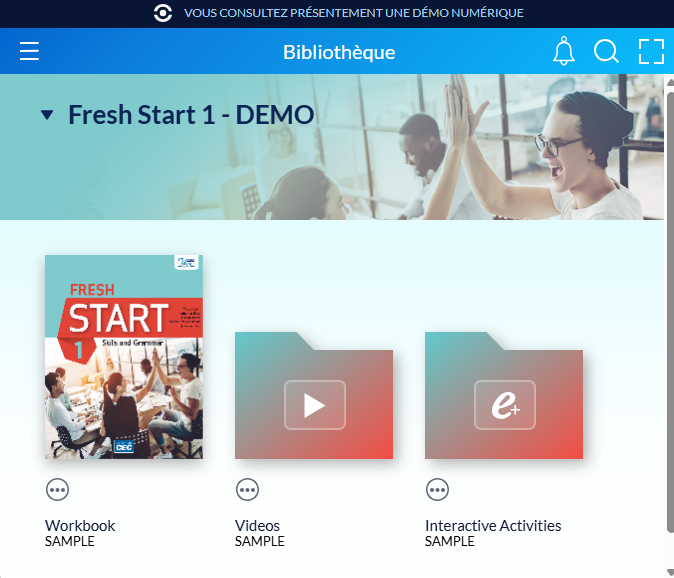Click SAMPLE label under Videos

pos(260,541)
